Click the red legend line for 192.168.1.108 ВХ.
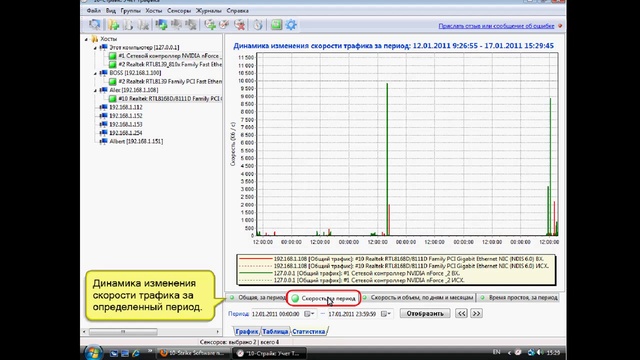Viewport: 640px width, 360px height. pos(256,259)
